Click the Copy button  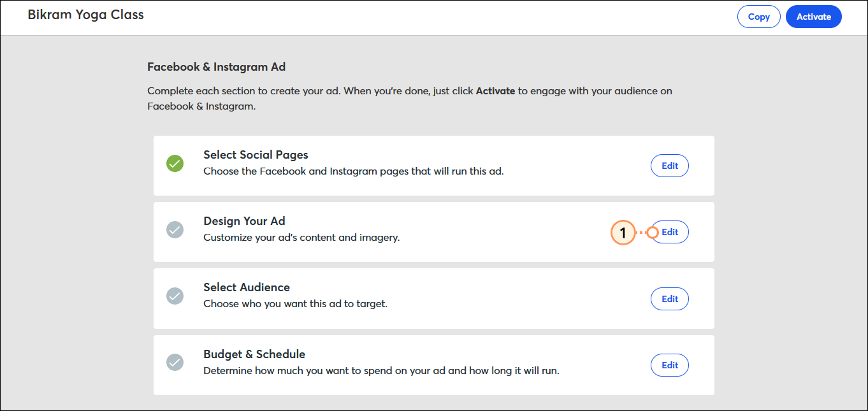[x=758, y=17]
